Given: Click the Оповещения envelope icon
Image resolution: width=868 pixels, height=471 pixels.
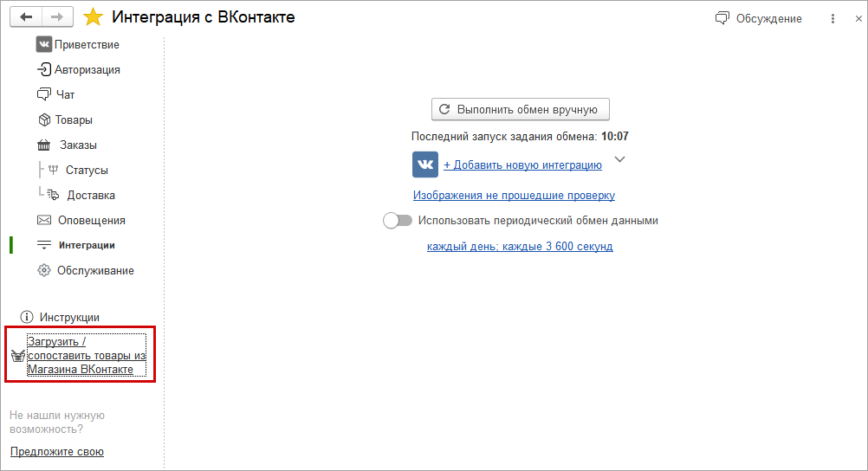Looking at the screenshot, I should [43, 220].
